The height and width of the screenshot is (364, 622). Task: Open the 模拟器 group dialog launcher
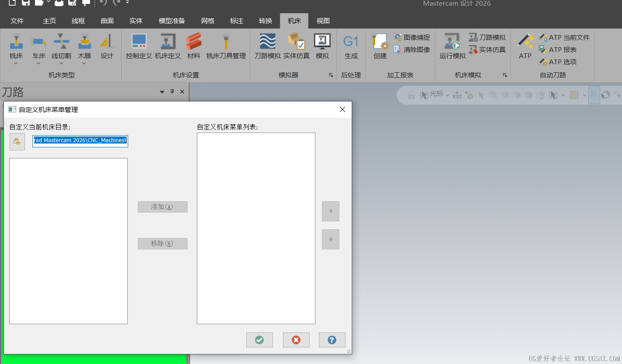(331, 75)
